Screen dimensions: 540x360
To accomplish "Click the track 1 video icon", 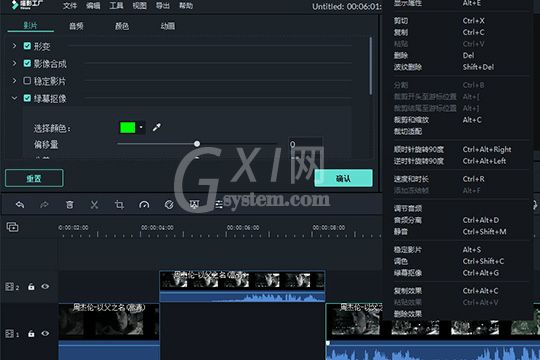I will (x=9, y=333).
